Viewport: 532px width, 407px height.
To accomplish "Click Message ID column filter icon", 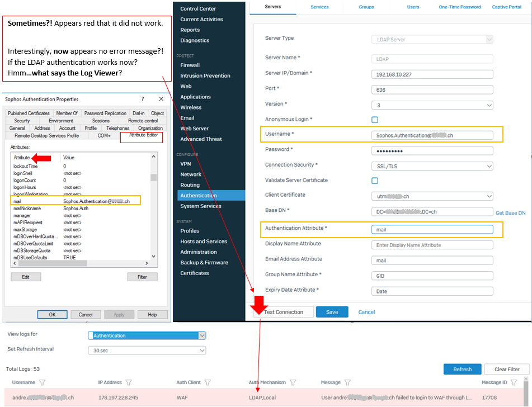I will coord(514,382).
